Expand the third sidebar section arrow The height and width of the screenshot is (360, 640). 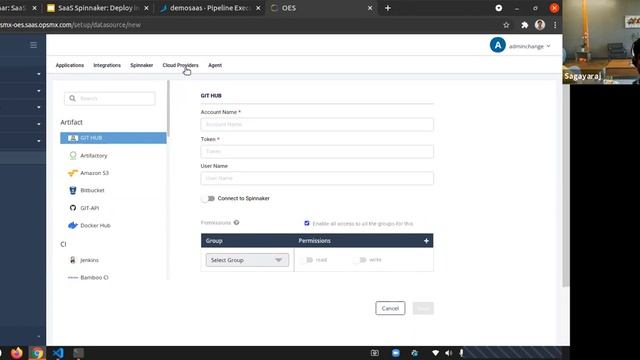coord(39,107)
